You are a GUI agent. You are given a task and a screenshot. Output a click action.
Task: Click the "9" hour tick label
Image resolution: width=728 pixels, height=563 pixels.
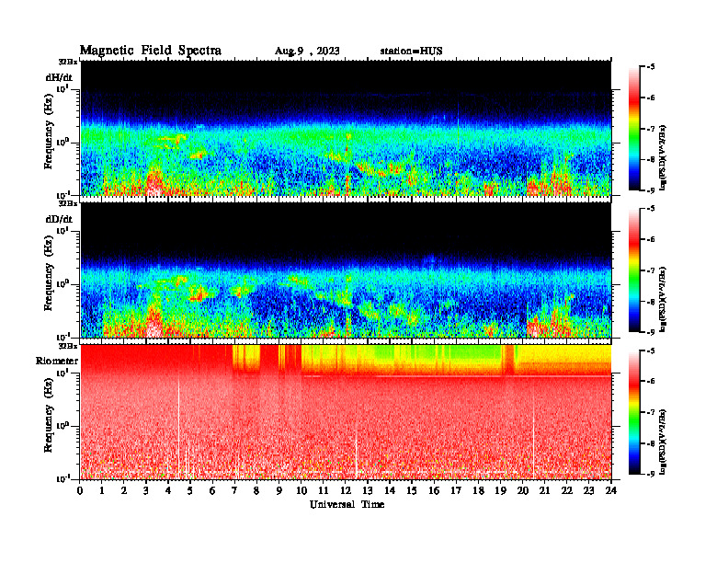(x=279, y=490)
